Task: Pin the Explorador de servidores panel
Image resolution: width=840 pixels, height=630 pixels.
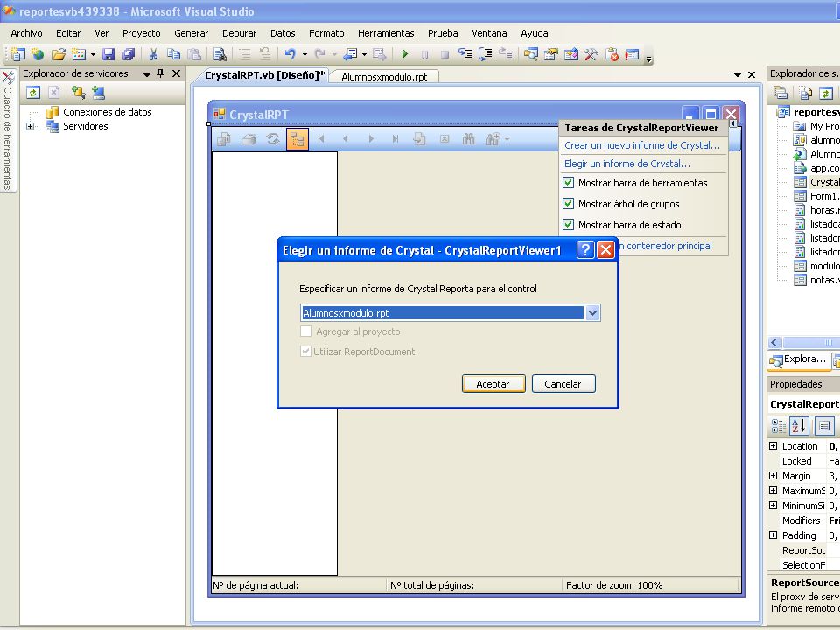Action: tap(161, 73)
